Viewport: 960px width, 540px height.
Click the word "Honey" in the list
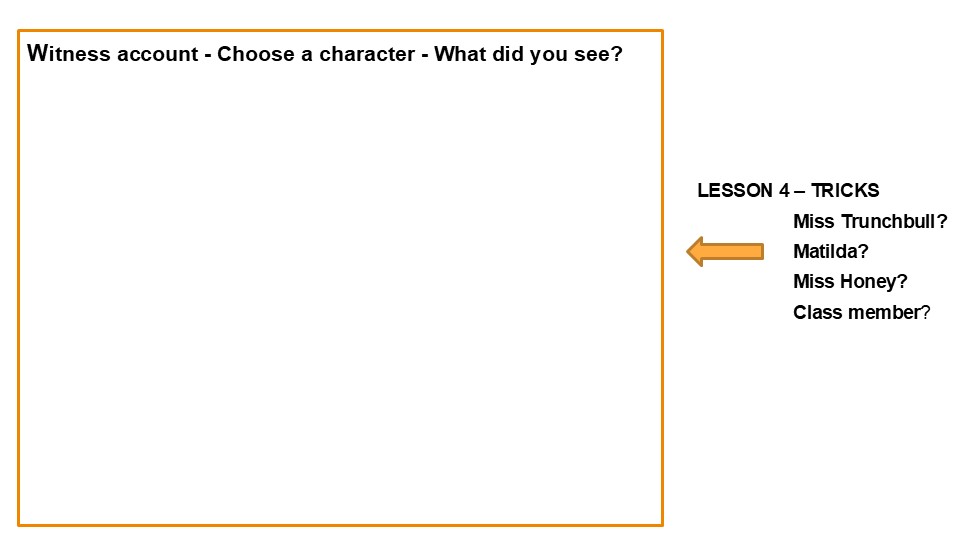point(868,281)
